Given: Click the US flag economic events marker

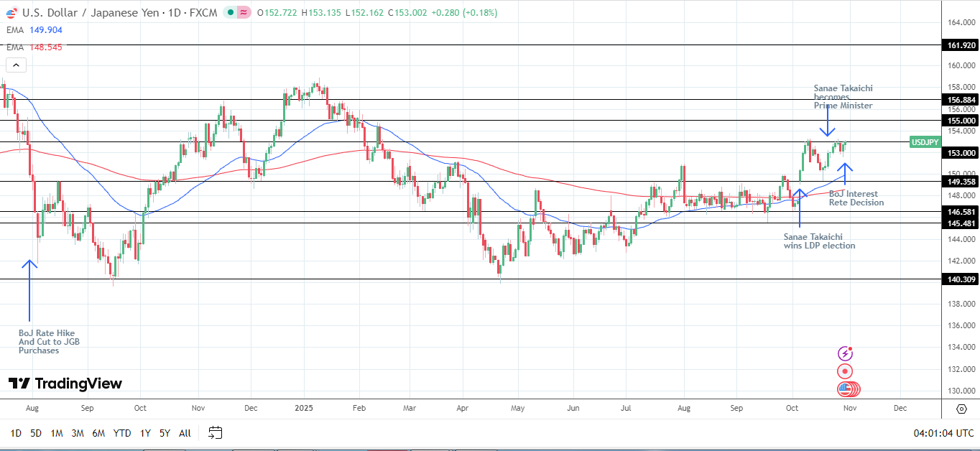Looking at the screenshot, I should (x=845, y=389).
